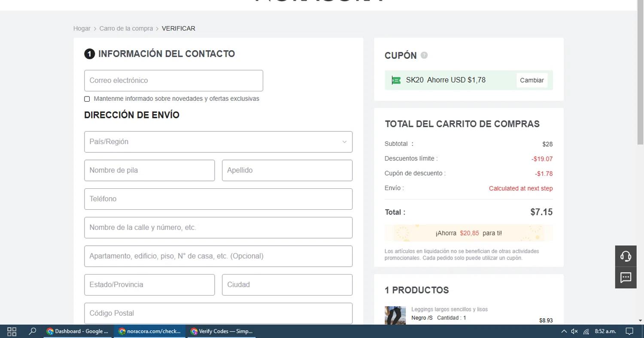Click the page vertical scrollbar

click(x=640, y=73)
